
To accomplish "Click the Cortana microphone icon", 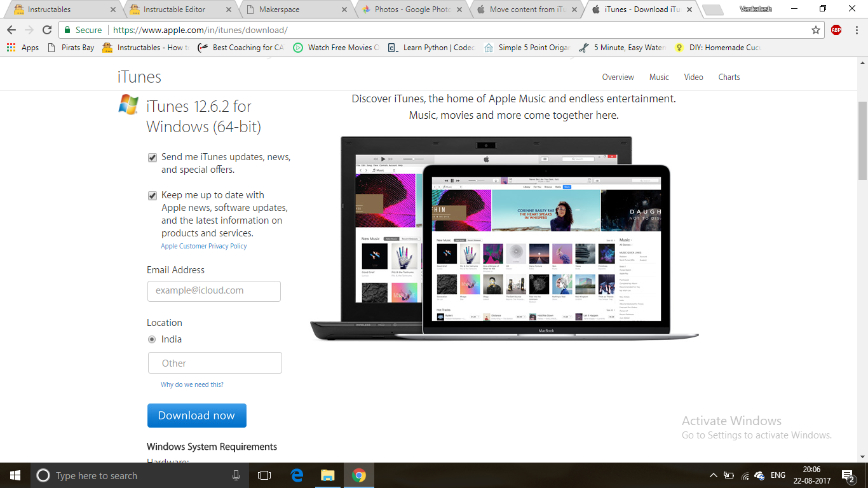I will (x=236, y=475).
